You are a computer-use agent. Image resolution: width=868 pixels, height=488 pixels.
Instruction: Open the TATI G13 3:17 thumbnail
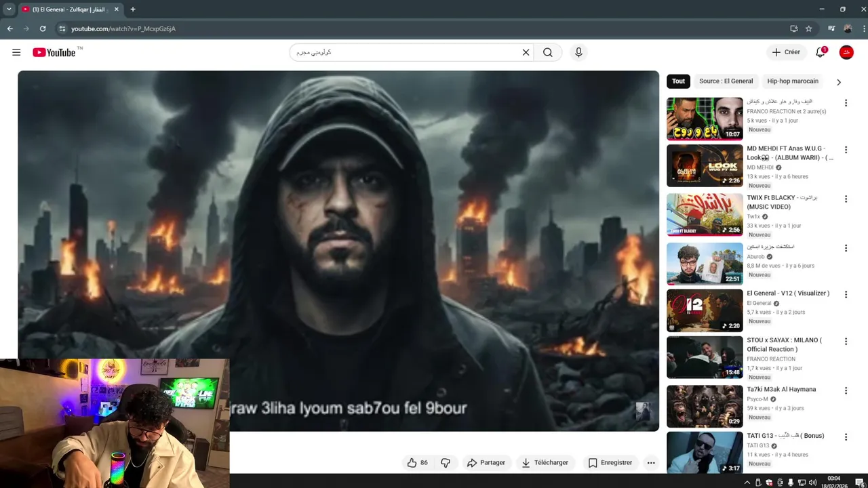pos(705,453)
